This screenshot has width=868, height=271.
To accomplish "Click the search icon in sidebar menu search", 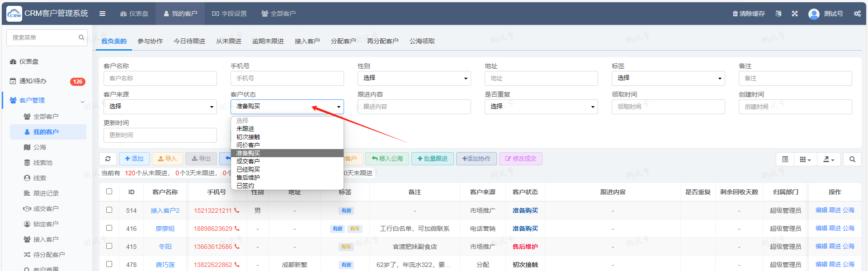I will 81,37.
